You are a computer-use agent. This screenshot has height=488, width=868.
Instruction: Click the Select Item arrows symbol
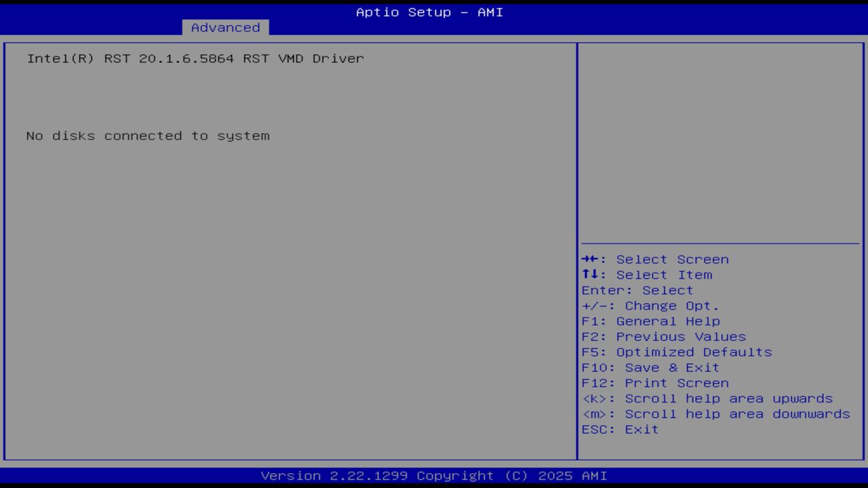pos(592,274)
